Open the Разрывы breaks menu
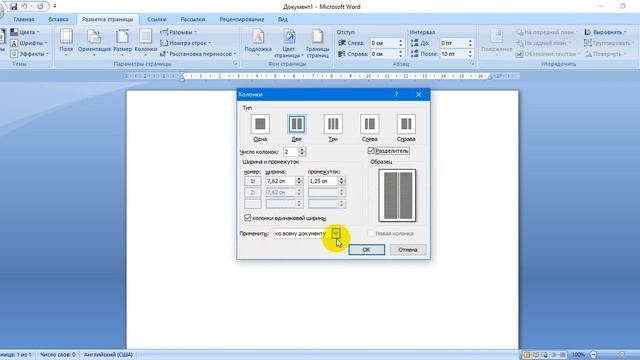The image size is (640, 360). 178,32
